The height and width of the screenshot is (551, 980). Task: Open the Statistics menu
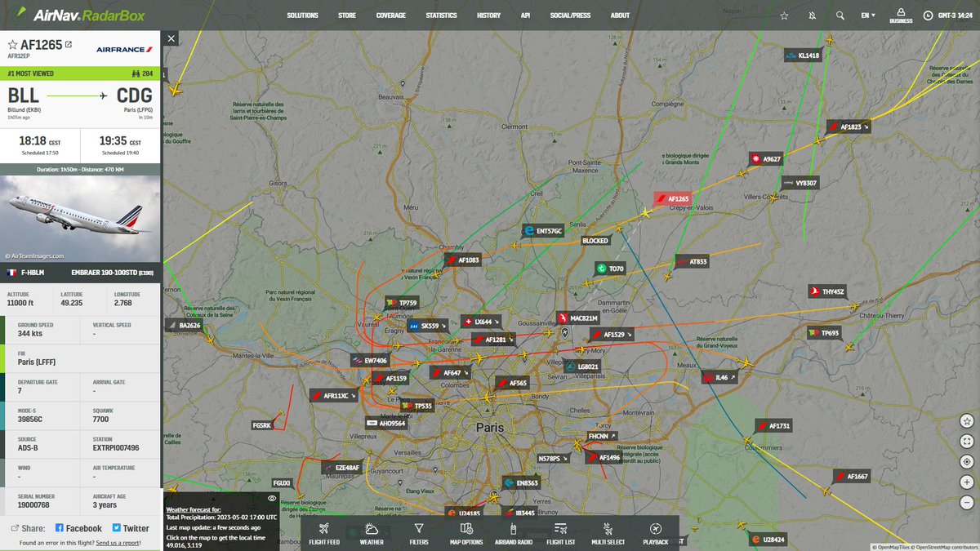[x=441, y=16]
